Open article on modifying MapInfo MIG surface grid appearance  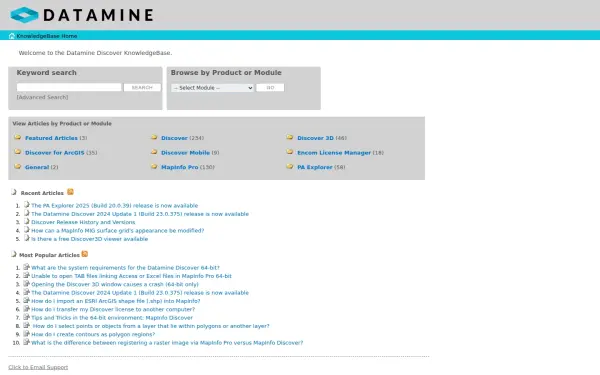click(x=118, y=231)
